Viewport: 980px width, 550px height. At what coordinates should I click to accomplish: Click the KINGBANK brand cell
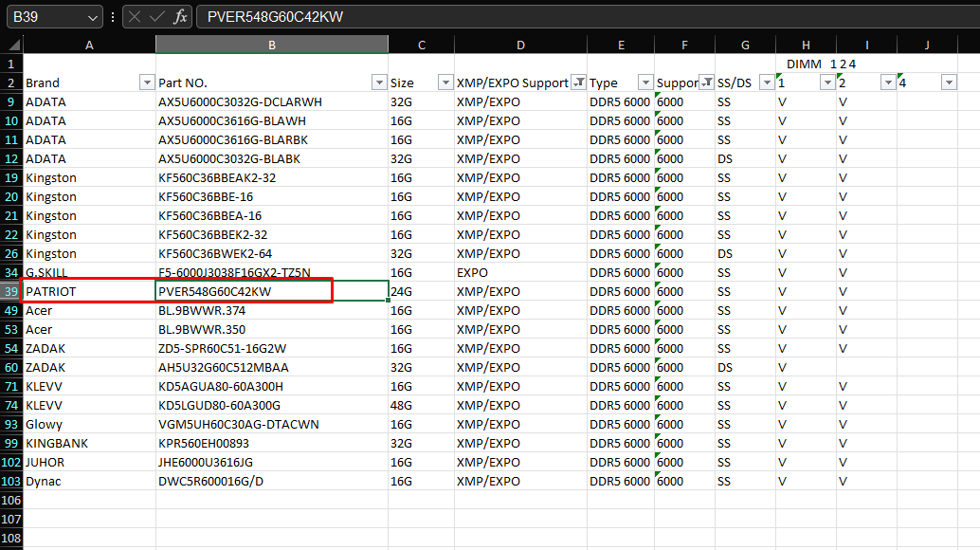tap(89, 443)
